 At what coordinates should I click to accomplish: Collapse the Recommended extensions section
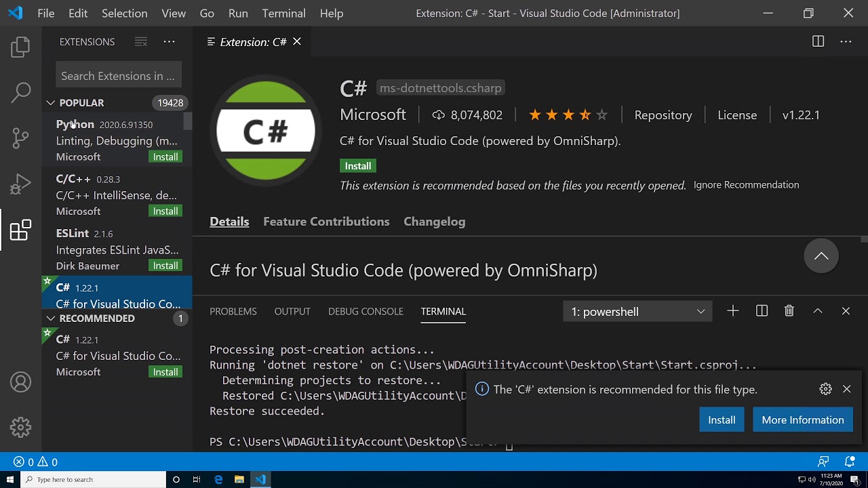[x=51, y=319]
